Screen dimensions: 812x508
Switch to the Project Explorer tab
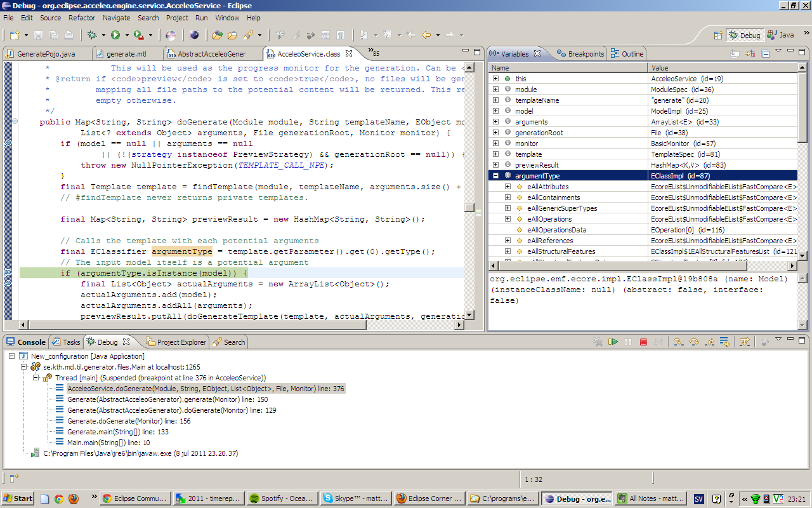[176, 342]
